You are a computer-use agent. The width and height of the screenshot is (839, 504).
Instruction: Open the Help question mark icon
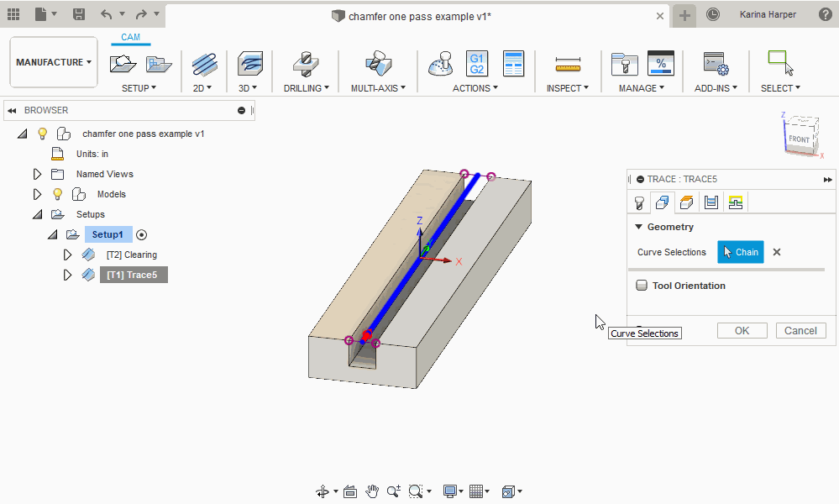click(825, 14)
